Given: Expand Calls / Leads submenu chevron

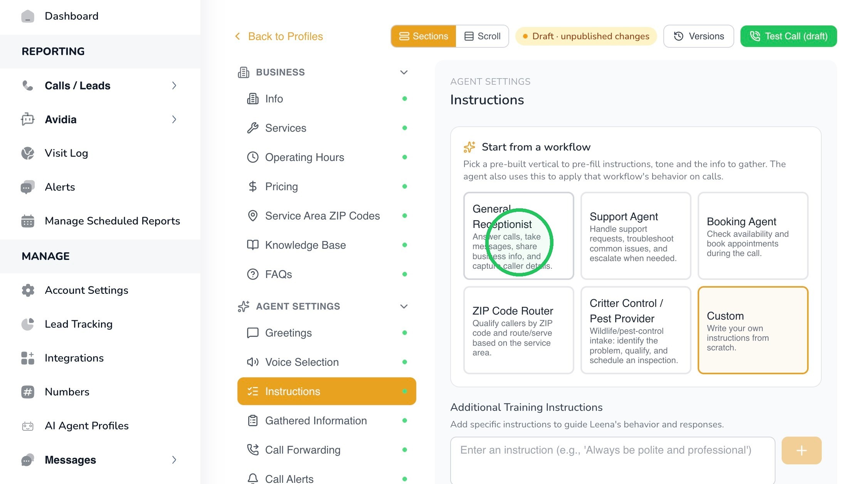Looking at the screenshot, I should point(174,85).
